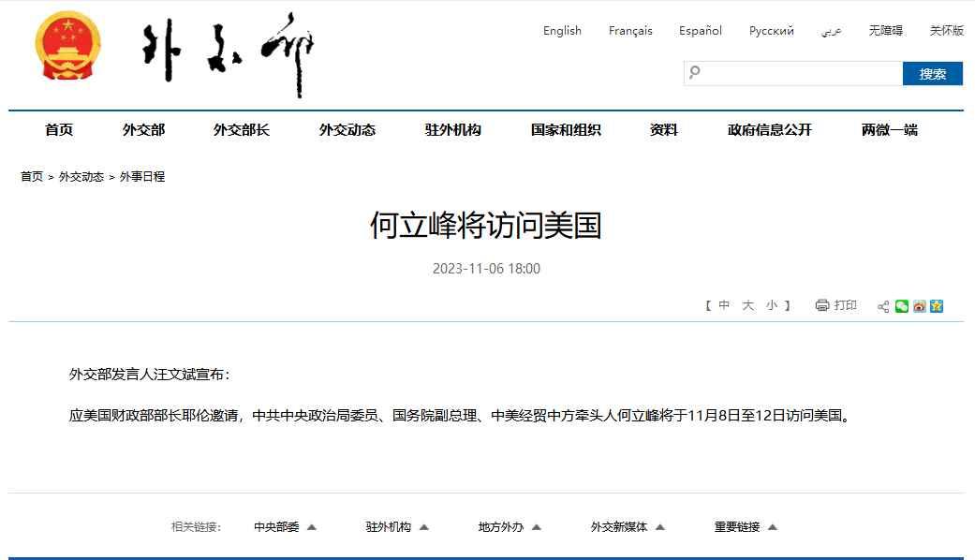Share article via WeChat icon
Screen dimensions: 975x560
(901, 306)
